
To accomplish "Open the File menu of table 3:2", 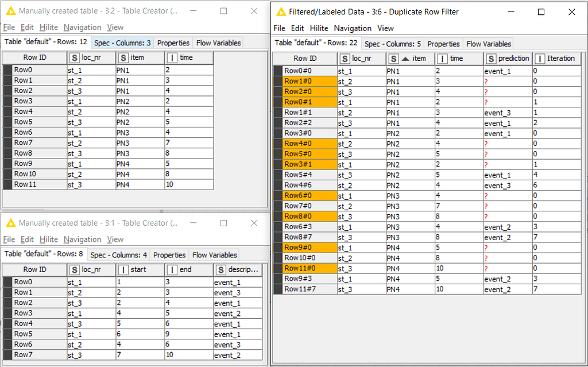I will (x=10, y=27).
